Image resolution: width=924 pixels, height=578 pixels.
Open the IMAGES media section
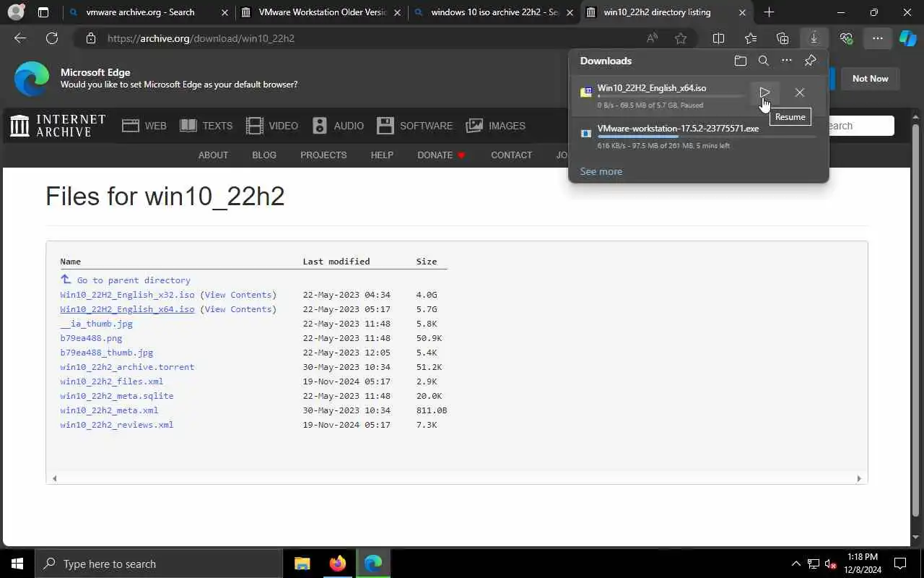496,126
